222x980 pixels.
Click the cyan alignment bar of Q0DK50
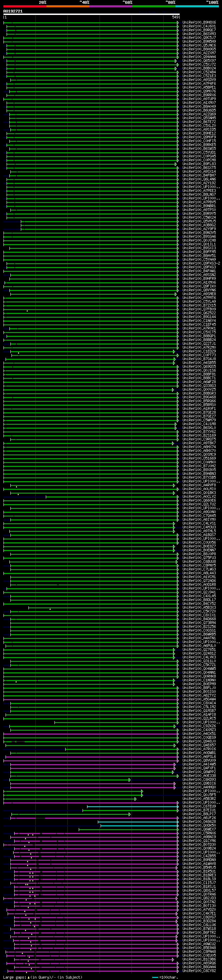(x=140, y=826)
